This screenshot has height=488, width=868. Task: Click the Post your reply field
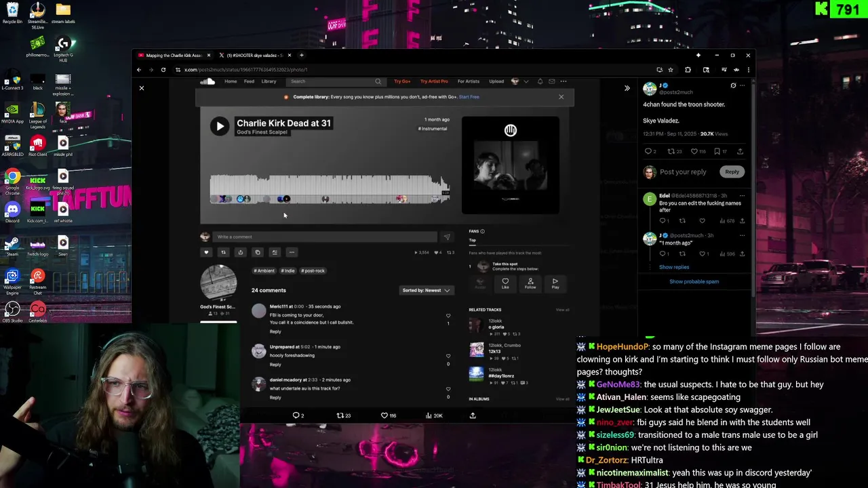[x=683, y=172]
